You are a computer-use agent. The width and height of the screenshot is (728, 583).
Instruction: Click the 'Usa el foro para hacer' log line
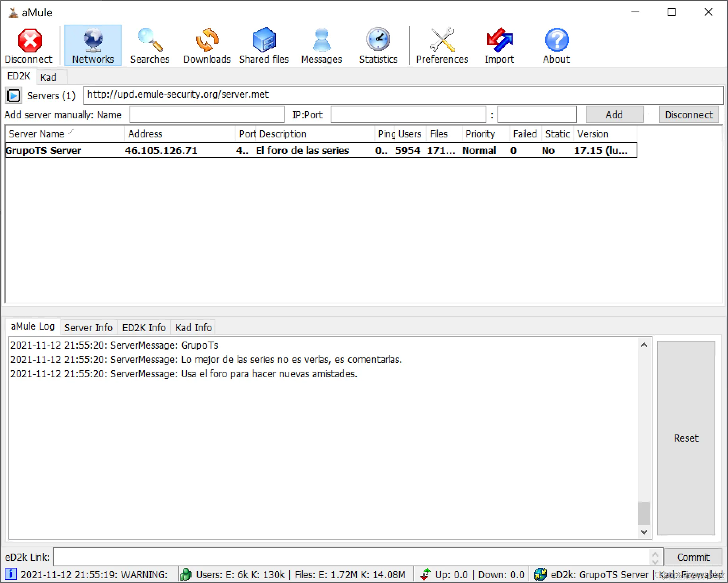pos(184,374)
